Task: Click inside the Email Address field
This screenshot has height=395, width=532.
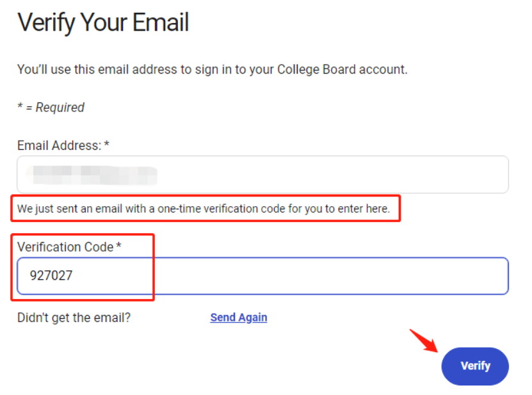Action: click(x=320, y=174)
